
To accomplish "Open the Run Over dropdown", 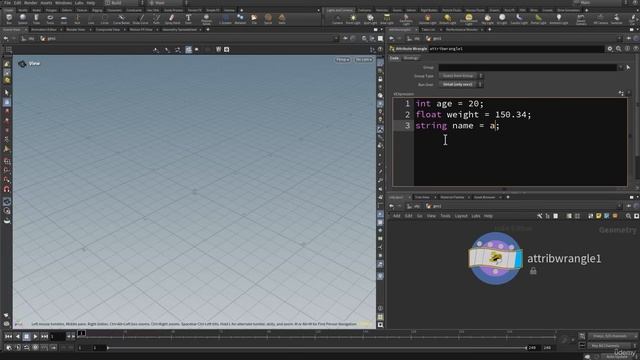I will click(461, 84).
